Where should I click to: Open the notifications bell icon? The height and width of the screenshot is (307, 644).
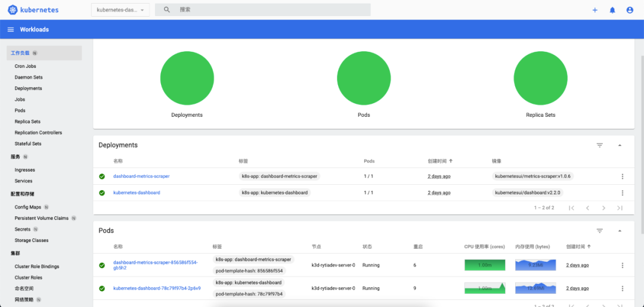point(612,10)
